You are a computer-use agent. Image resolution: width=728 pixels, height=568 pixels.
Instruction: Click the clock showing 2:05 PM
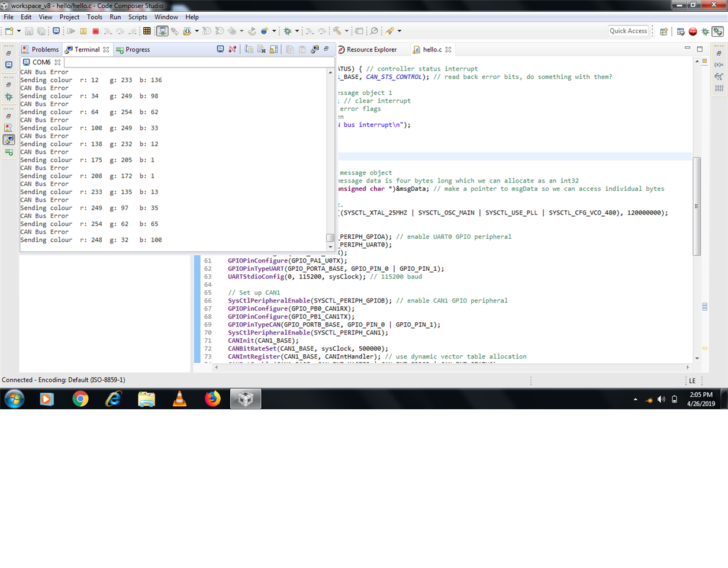[x=701, y=395]
